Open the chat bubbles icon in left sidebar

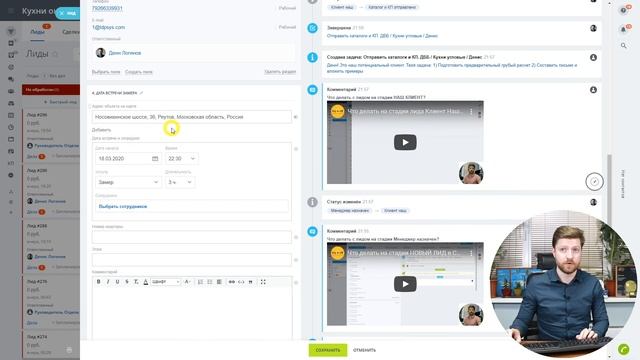[11, 79]
